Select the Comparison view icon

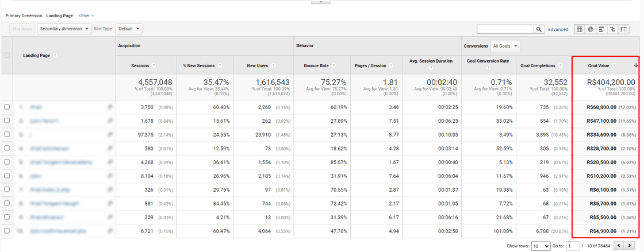612,29
